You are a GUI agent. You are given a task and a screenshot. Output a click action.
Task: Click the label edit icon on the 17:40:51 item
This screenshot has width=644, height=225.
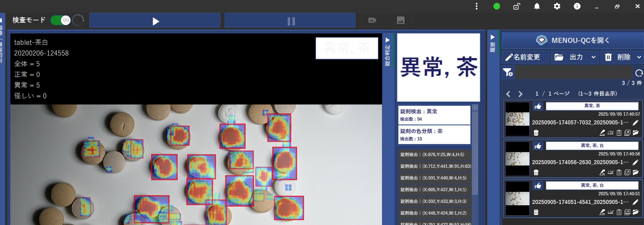pos(611,212)
